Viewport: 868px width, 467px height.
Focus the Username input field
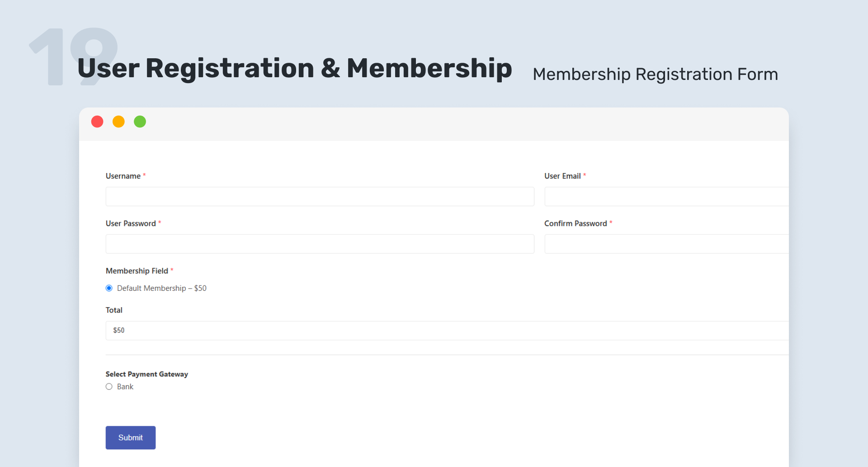click(x=320, y=196)
